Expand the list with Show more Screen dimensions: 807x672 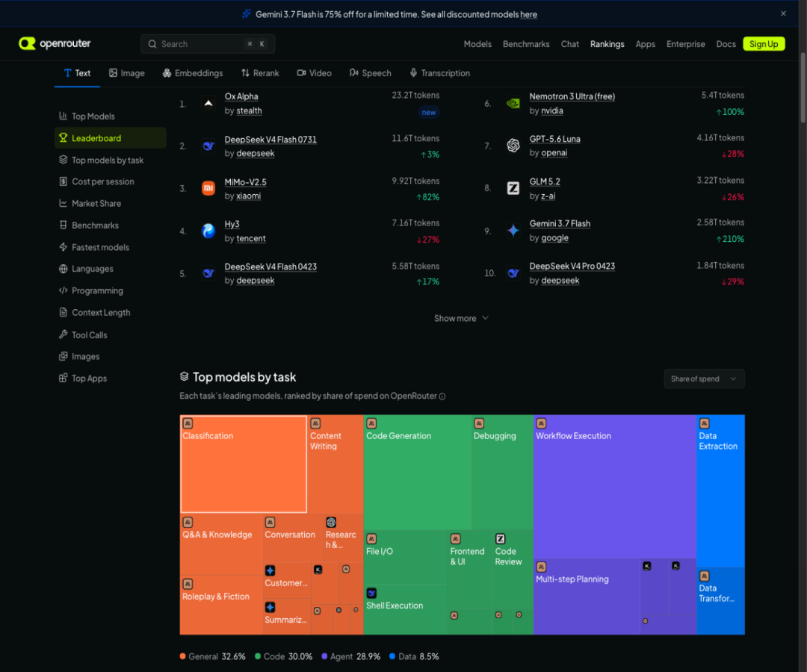pyautogui.click(x=461, y=318)
